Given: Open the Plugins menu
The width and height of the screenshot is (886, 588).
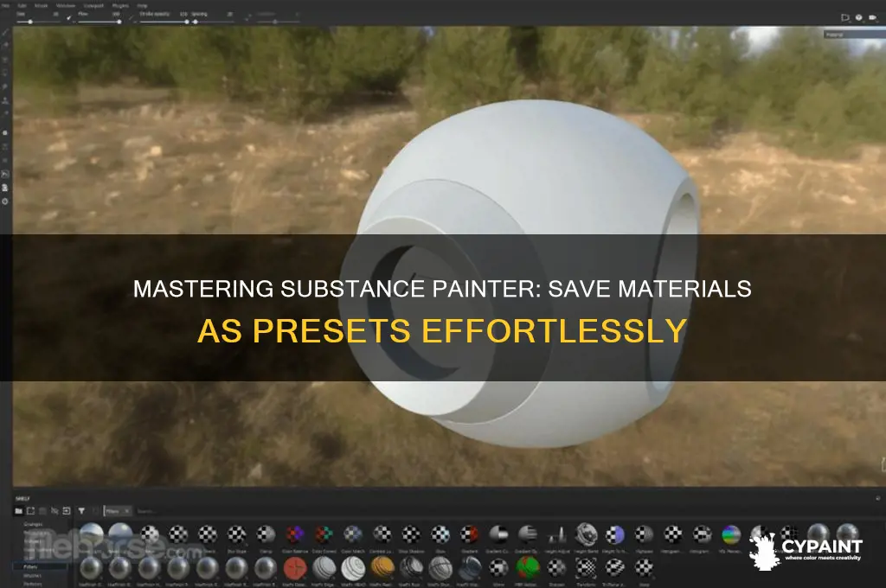Looking at the screenshot, I should point(120,6).
